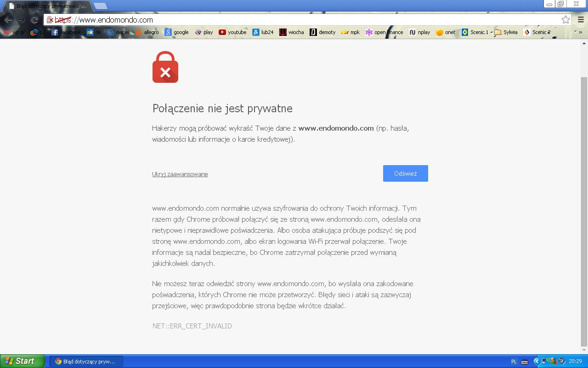Show hidden bookmarks with the overflow chevron
Image resolution: width=588 pixels, height=368 pixels.
[580, 32]
